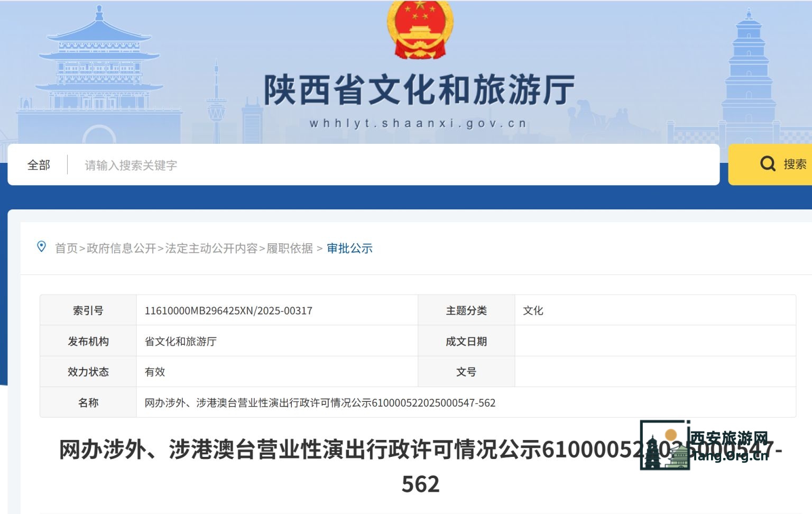Image resolution: width=812 pixels, height=514 pixels.
Task: Click the whhlyt.shaanxi.gov.cn address text
Action: [x=418, y=124]
